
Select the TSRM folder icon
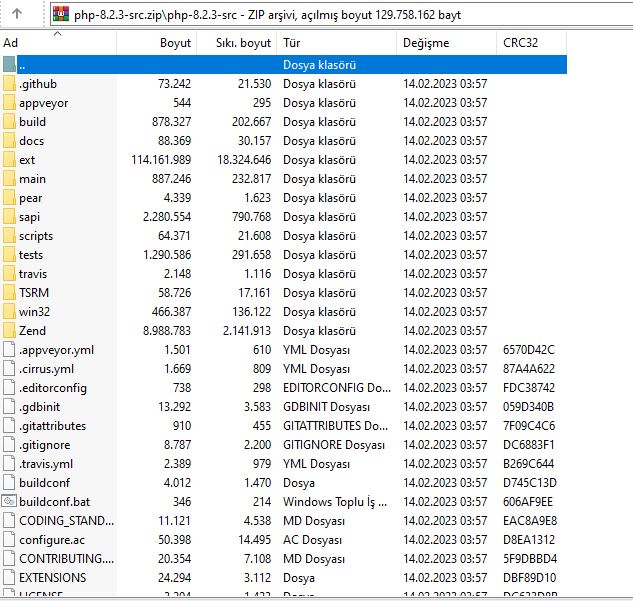[9, 293]
